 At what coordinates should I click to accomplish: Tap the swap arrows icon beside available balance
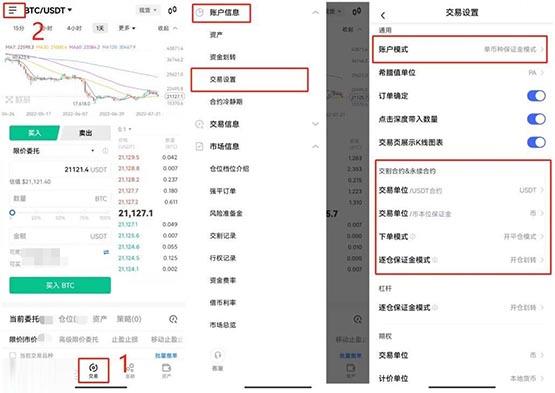[x=106, y=252]
